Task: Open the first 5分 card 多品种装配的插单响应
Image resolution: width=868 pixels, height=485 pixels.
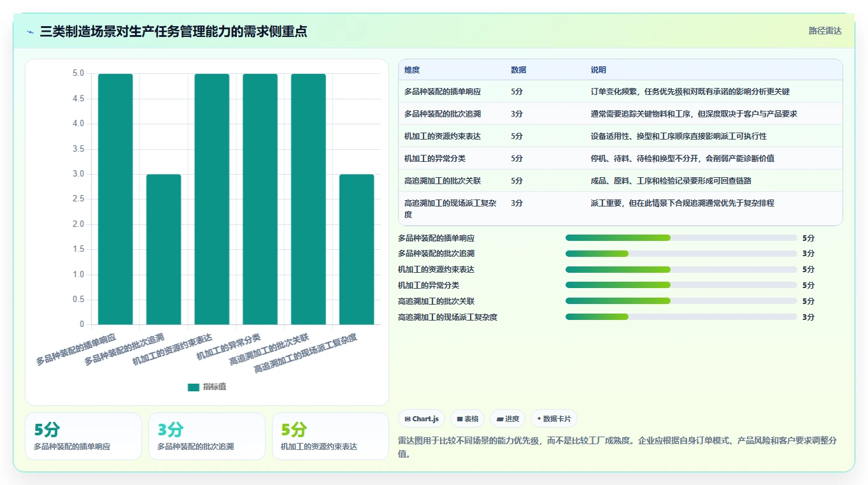Action: coord(83,436)
